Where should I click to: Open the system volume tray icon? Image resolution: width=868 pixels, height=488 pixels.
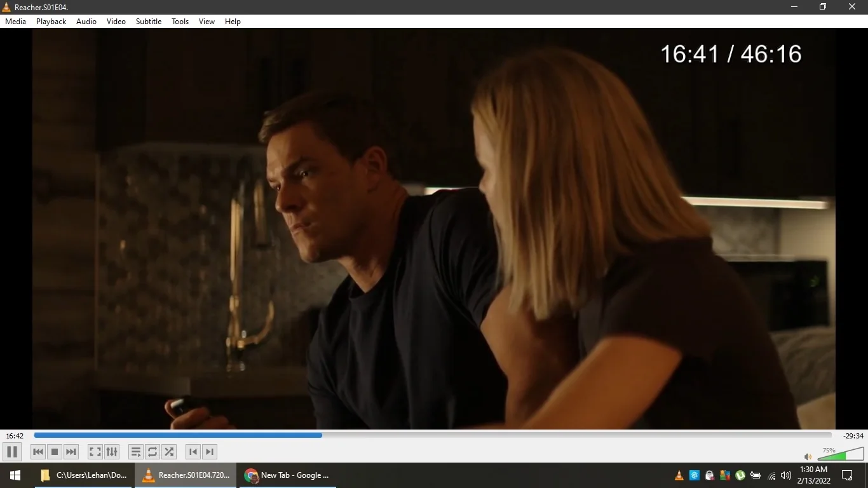[x=786, y=475]
